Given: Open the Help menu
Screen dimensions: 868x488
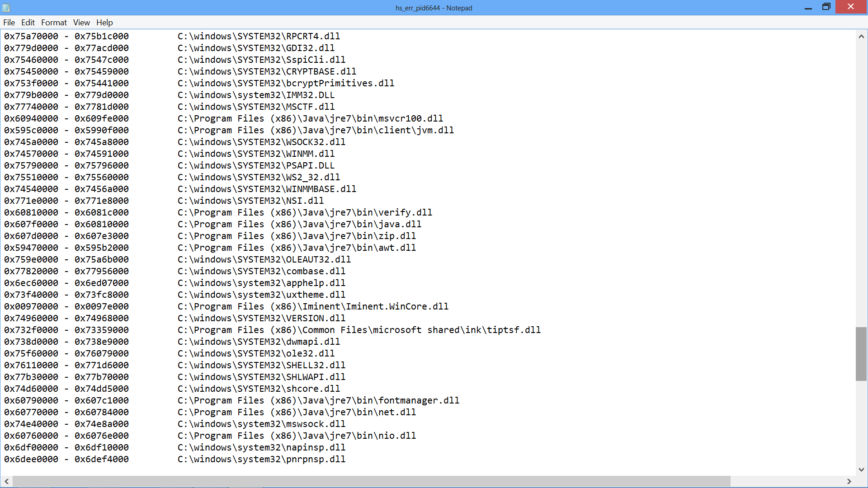Looking at the screenshot, I should click(104, 23).
